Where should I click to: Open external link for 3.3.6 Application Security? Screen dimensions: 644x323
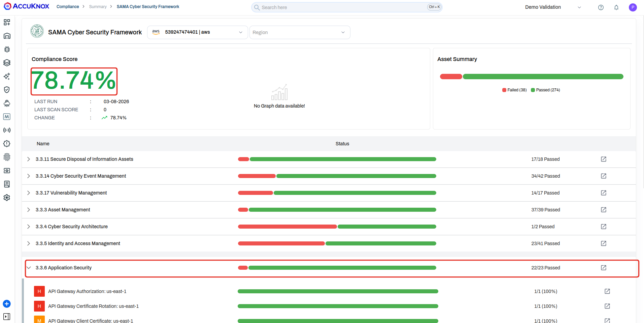pos(604,268)
